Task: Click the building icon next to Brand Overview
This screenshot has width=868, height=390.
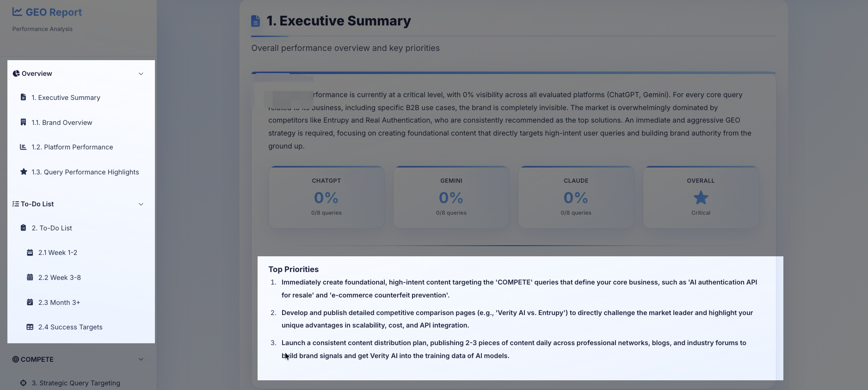Action: click(23, 122)
